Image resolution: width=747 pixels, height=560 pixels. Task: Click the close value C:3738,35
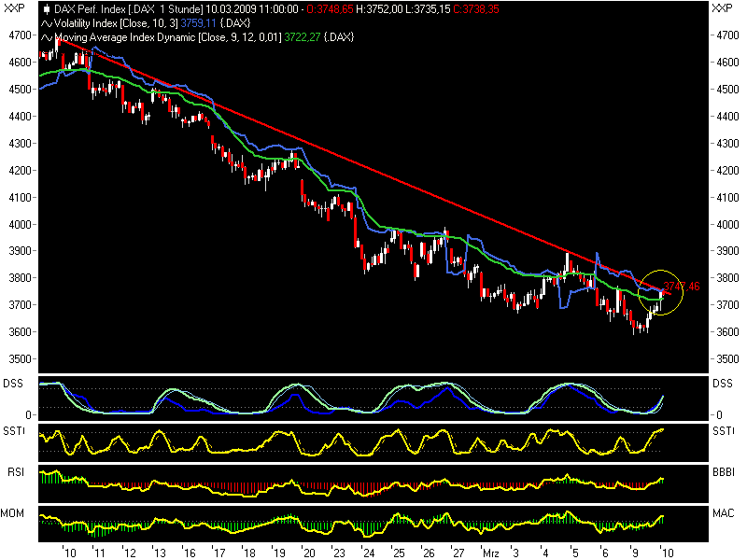476,9
